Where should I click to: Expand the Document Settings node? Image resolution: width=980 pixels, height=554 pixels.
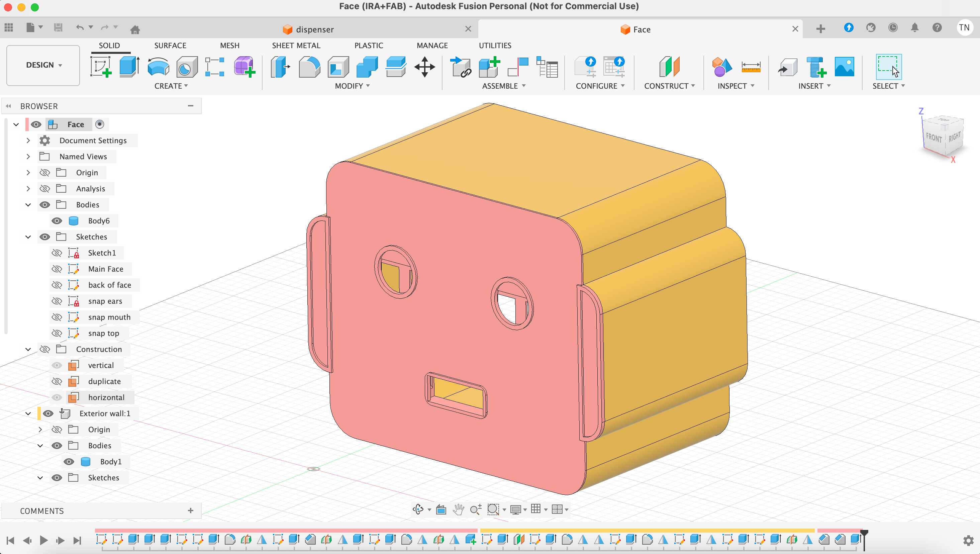click(28, 141)
